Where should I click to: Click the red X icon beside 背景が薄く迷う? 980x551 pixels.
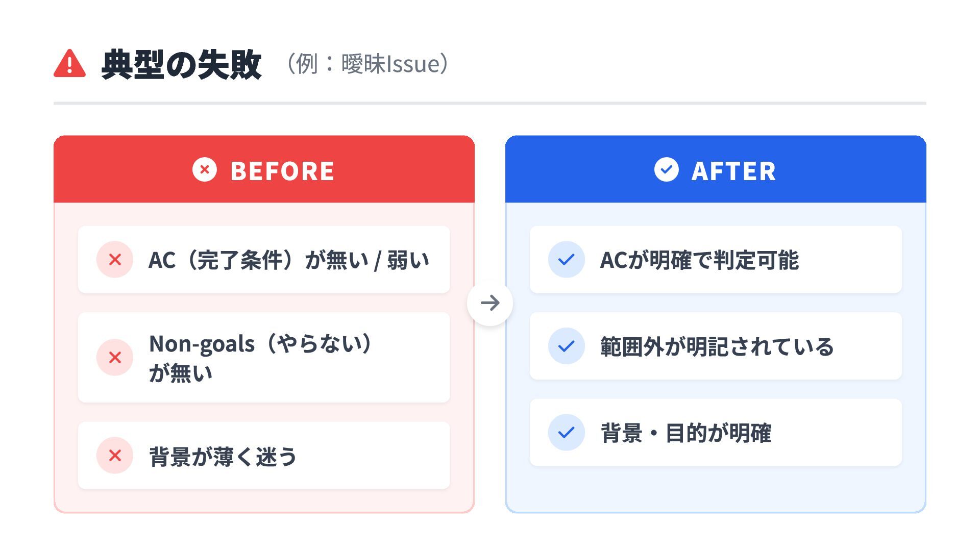pyautogui.click(x=115, y=456)
